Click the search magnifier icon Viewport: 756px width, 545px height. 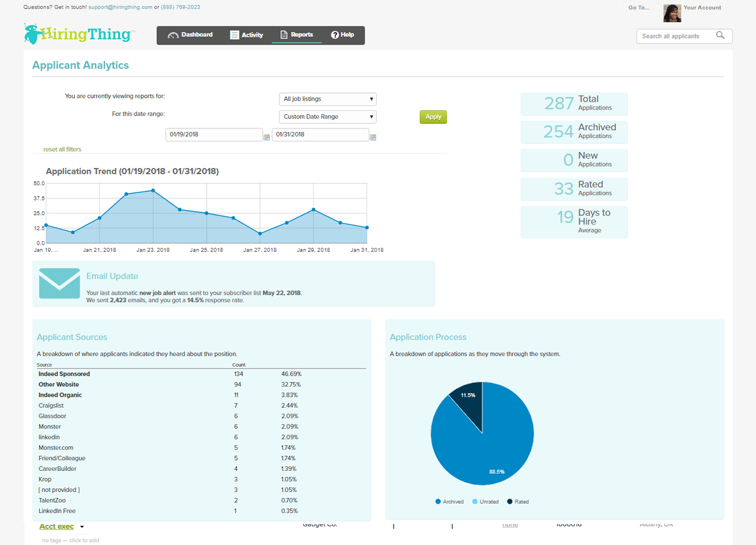pos(720,36)
